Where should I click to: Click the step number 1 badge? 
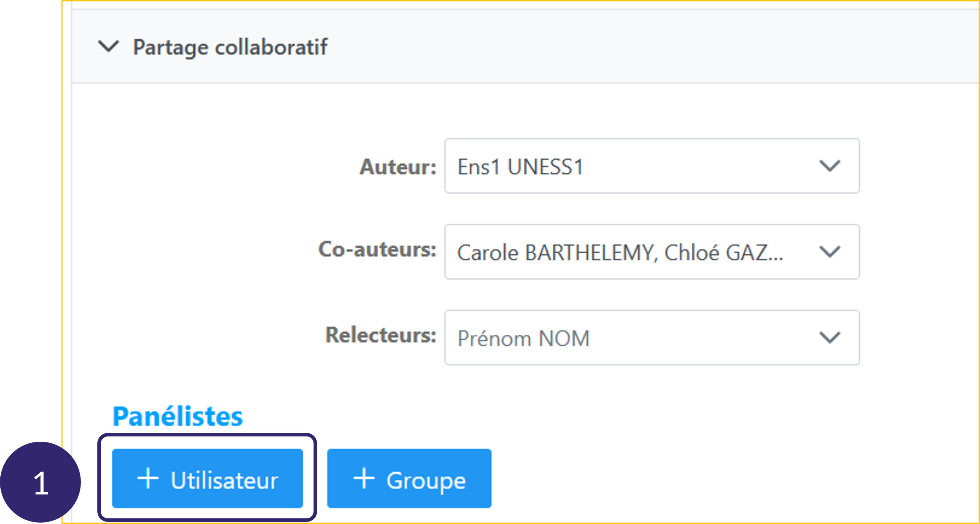click(x=40, y=483)
